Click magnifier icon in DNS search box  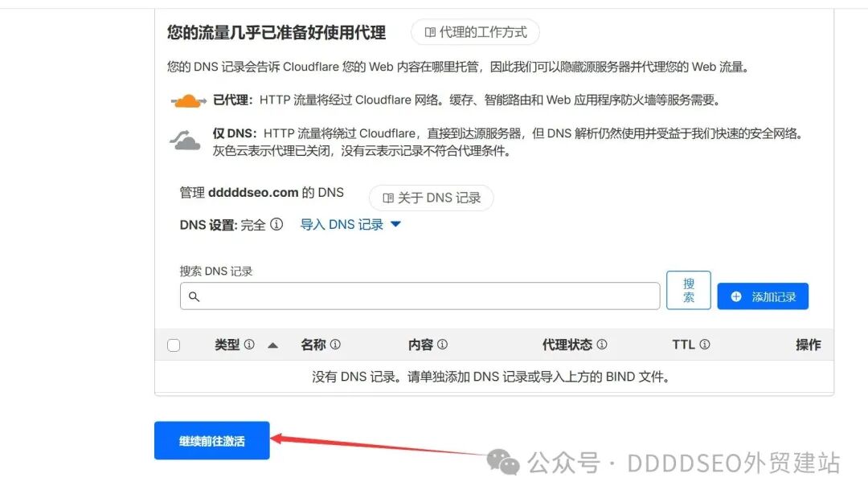pyautogui.click(x=194, y=296)
